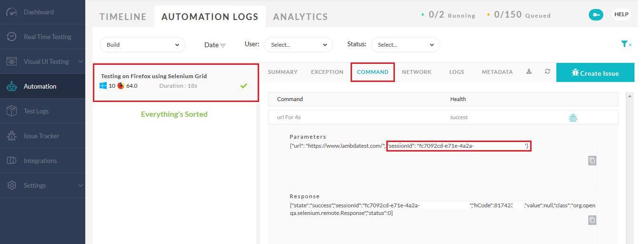The height and width of the screenshot is (244, 644).
Task: Click the Firefox 64.0 browser icon
Action: pyautogui.click(x=121, y=86)
